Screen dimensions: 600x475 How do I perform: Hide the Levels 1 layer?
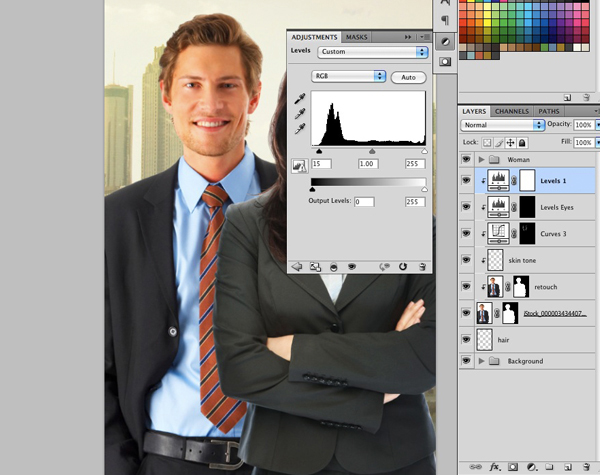tap(466, 180)
